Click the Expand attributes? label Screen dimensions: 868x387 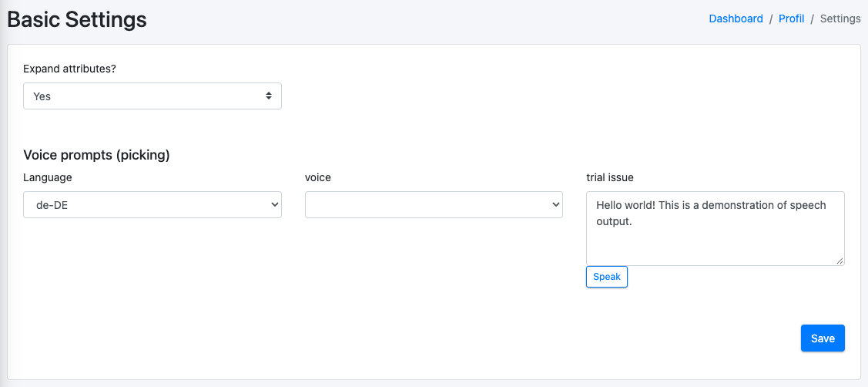click(x=69, y=69)
